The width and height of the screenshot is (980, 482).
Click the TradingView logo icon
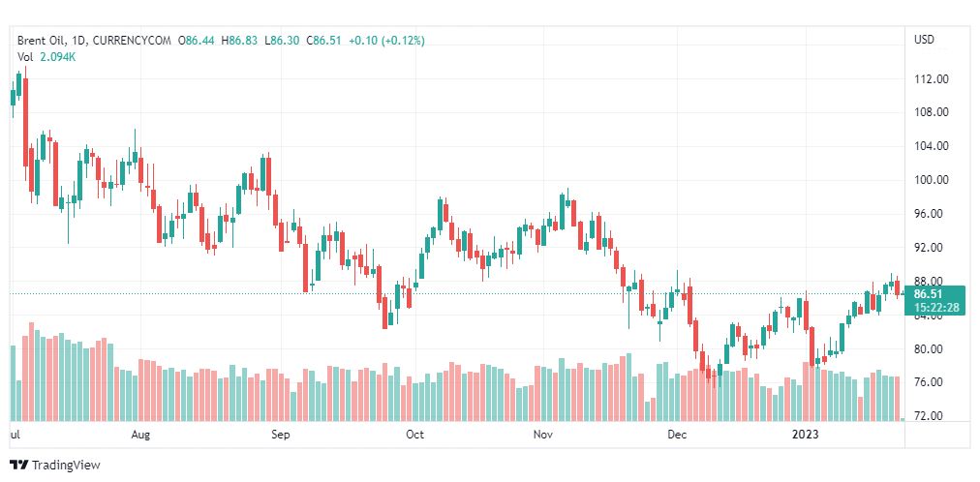coord(18,466)
